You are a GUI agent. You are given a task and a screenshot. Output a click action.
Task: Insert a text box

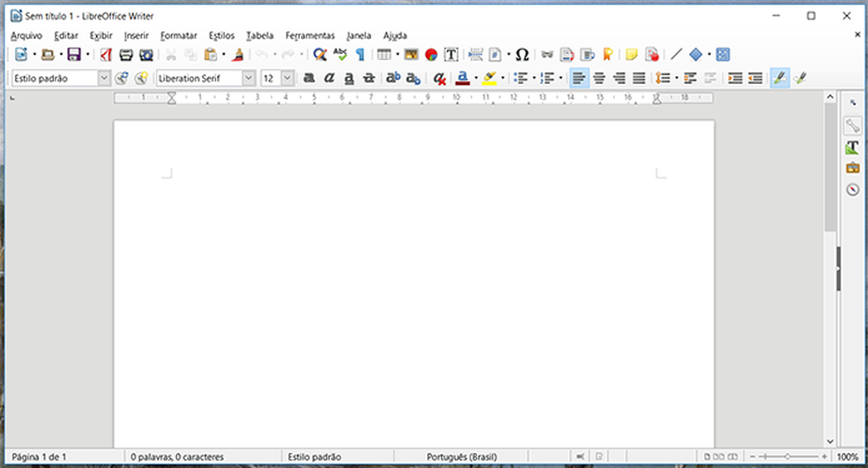tap(451, 54)
